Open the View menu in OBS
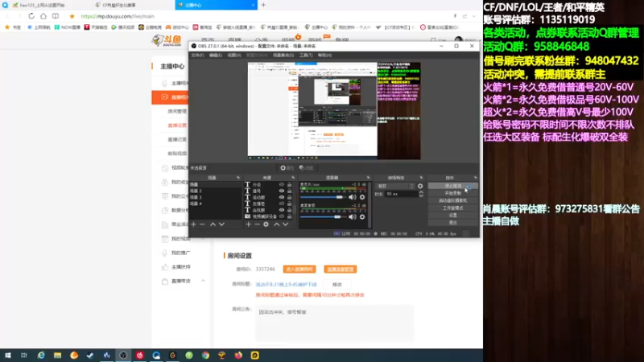Viewport: 644px width, 362px height. [x=234, y=55]
